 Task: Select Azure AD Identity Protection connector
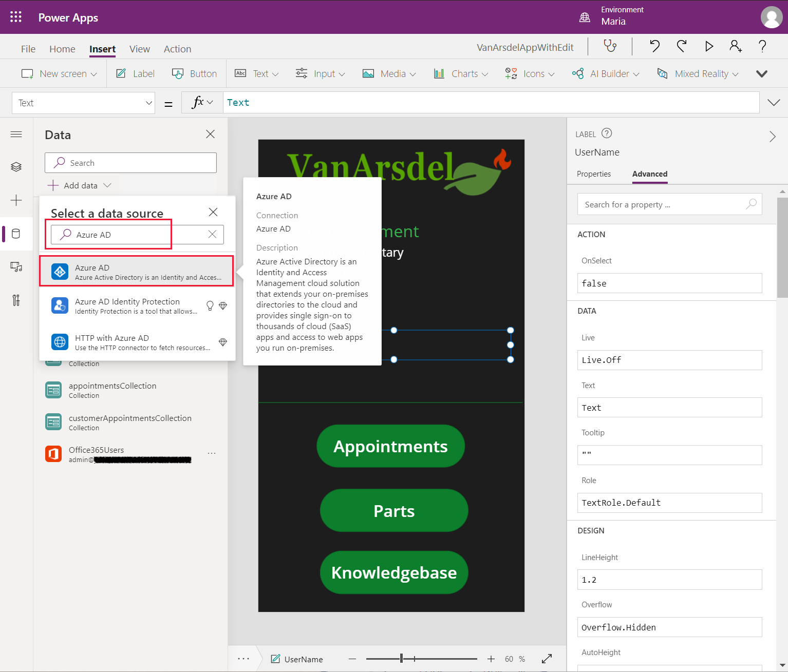[x=137, y=306]
